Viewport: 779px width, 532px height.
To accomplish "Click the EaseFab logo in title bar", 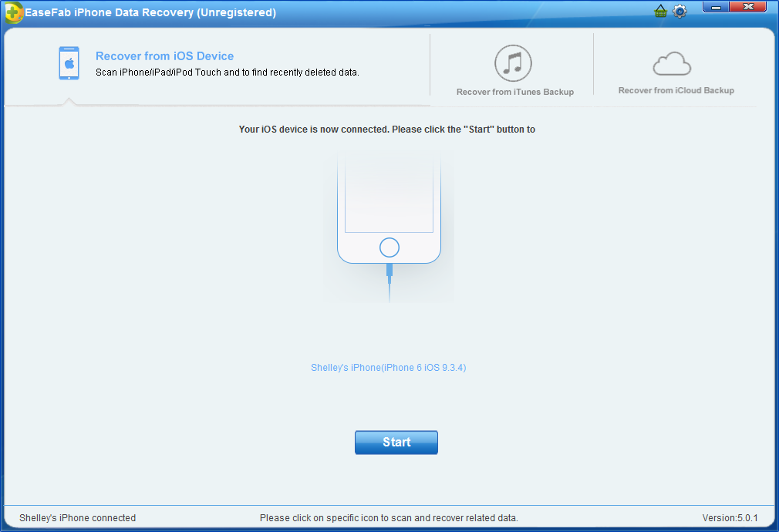I will point(12,12).
